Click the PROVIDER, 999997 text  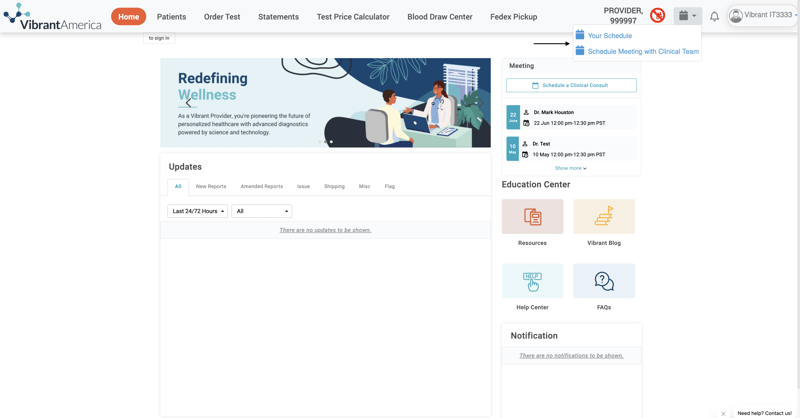tap(623, 16)
